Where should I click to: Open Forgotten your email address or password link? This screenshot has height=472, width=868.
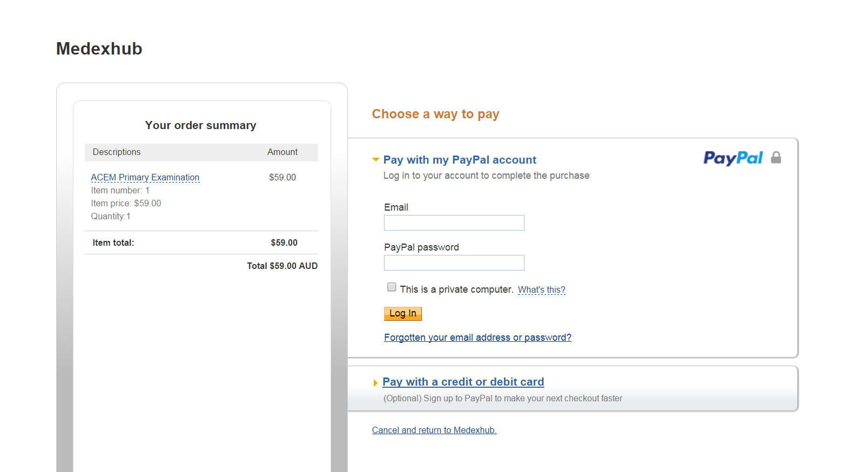click(x=477, y=338)
